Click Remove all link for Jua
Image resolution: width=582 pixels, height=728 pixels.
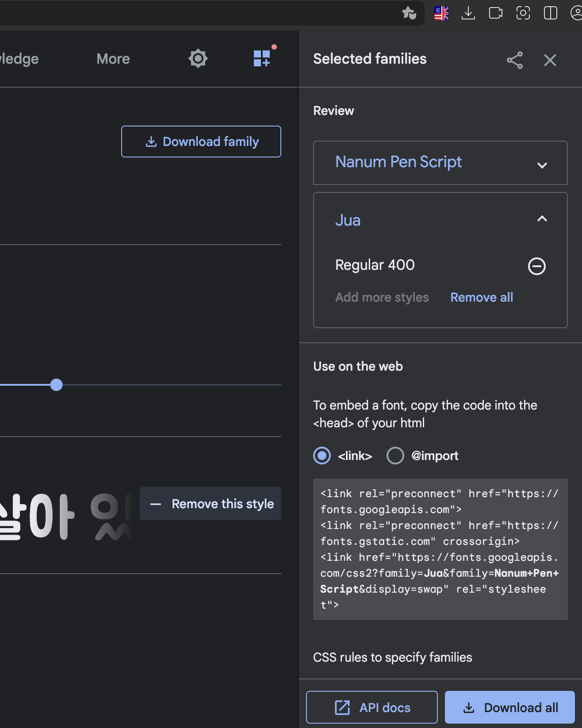tap(482, 297)
